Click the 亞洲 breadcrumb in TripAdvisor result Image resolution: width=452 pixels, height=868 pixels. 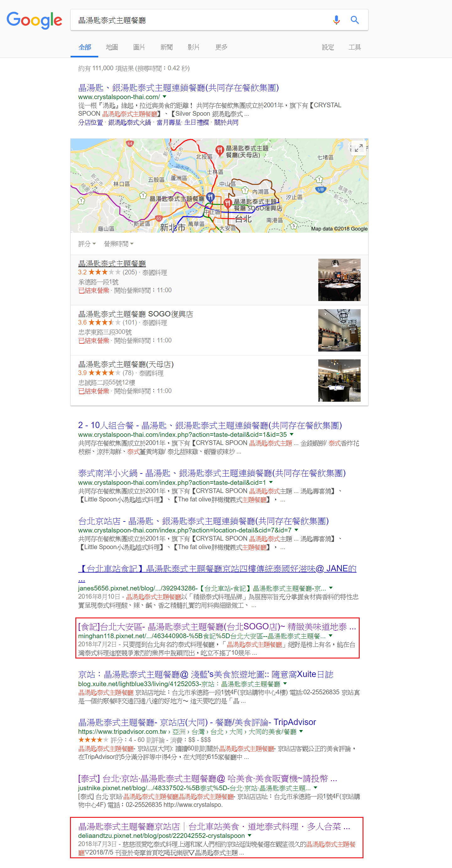[x=179, y=732]
